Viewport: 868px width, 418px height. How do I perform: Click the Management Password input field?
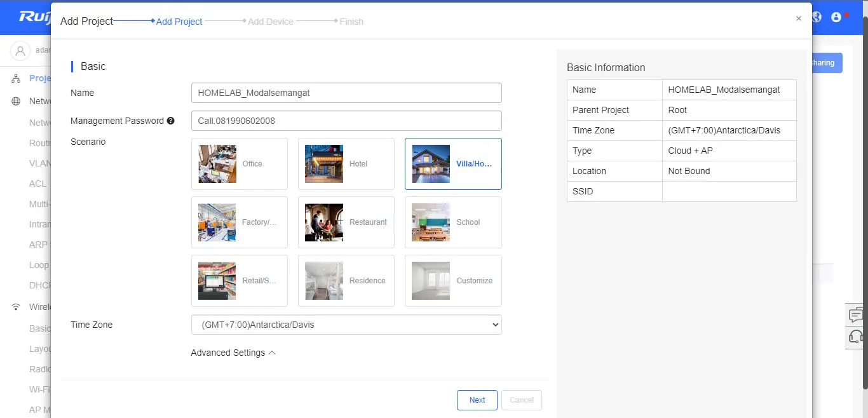tap(346, 121)
